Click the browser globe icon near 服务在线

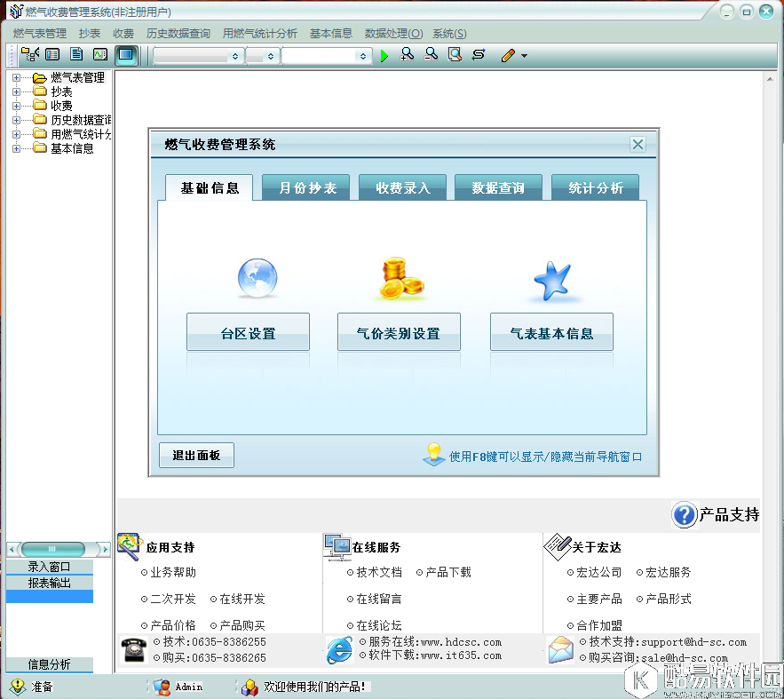pos(337,648)
